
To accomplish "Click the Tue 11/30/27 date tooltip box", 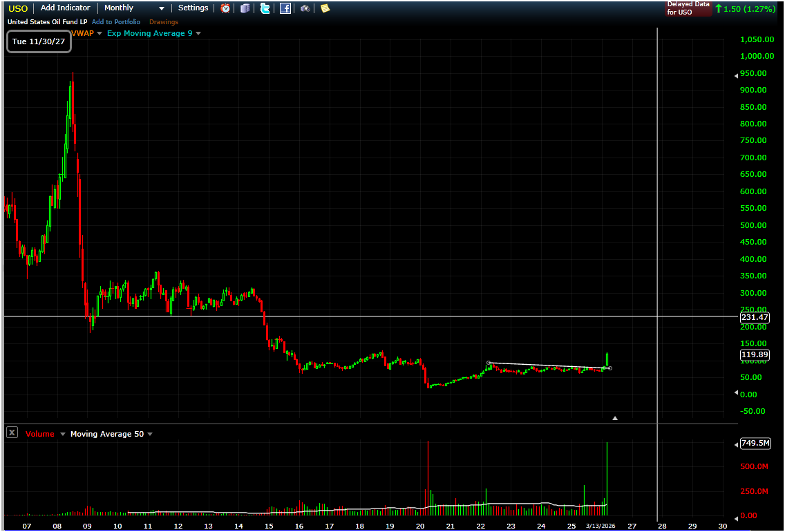I will click(x=39, y=41).
